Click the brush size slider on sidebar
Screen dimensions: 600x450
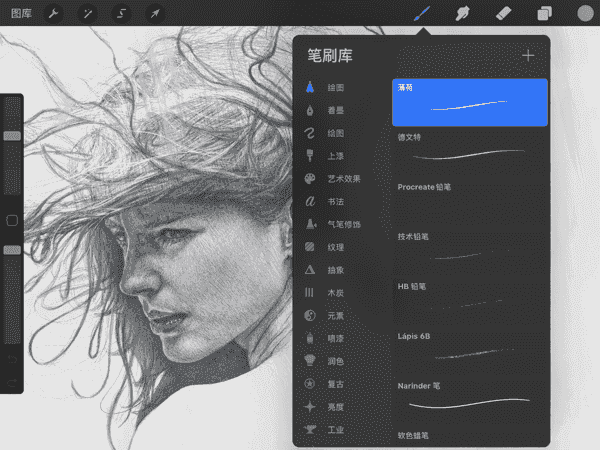[x=12, y=145]
